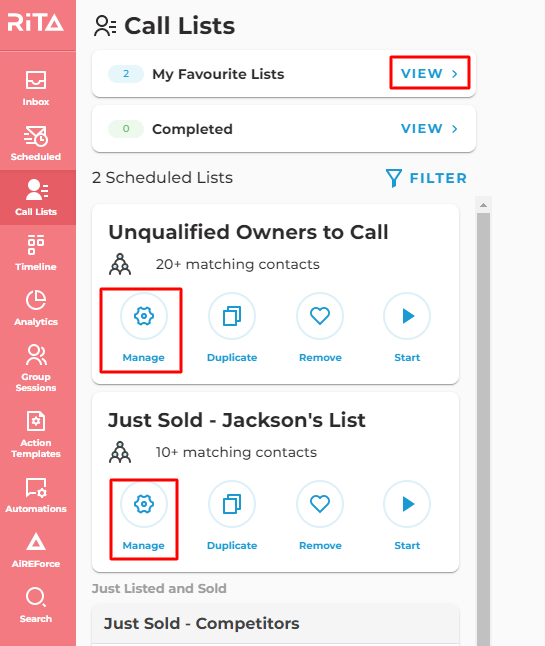Open the Filter options for scheduled lists
The height and width of the screenshot is (646, 545).
(x=426, y=178)
